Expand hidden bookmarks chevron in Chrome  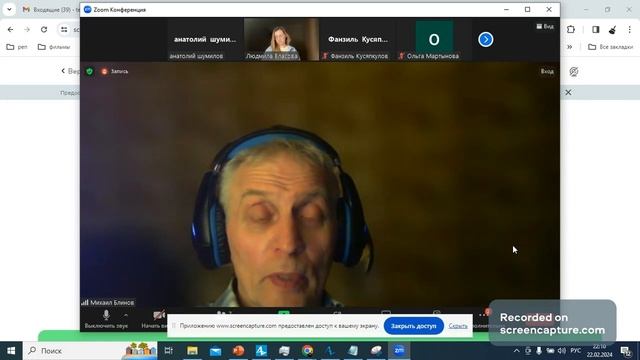click(569, 47)
